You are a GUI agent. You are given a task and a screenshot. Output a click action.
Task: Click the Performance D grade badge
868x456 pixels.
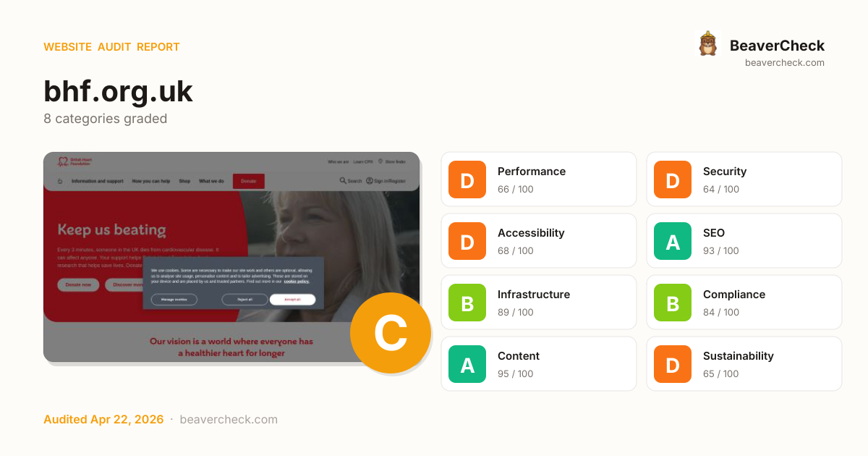point(467,180)
